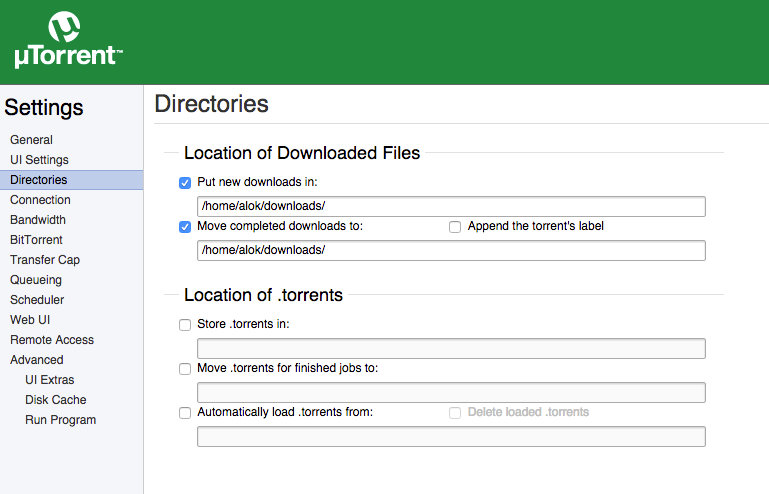The height and width of the screenshot is (494, 769).
Task: Focus the completed downloads path field
Action: click(x=451, y=250)
